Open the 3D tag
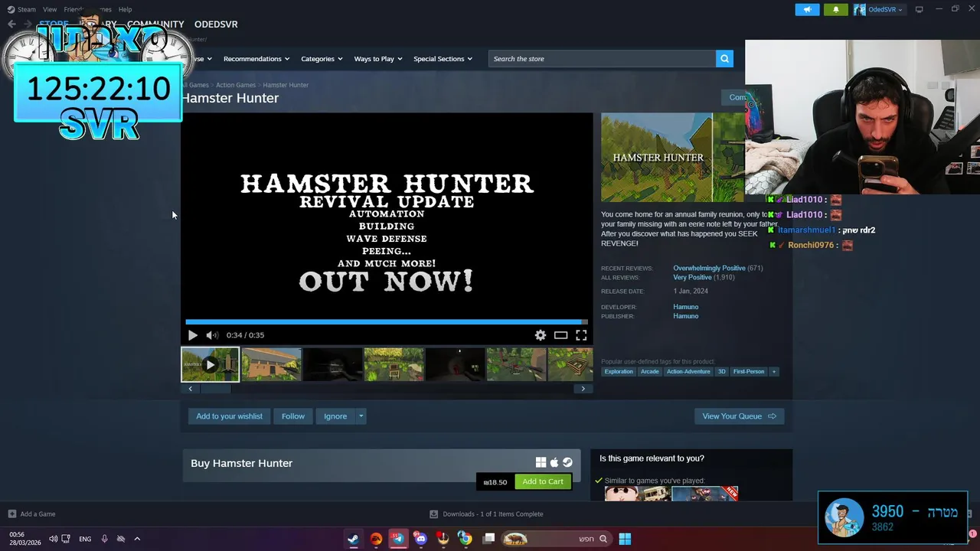Image resolution: width=980 pixels, height=551 pixels. click(x=721, y=372)
